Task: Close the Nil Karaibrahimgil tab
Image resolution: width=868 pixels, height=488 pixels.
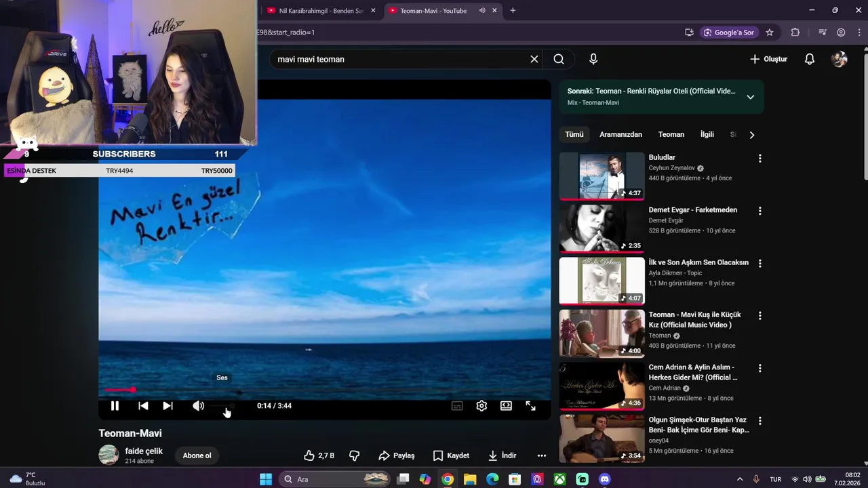Action: click(373, 10)
